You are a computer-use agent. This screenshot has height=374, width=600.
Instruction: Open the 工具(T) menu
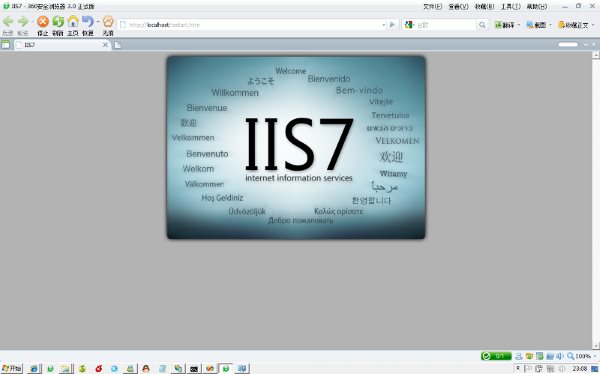pyautogui.click(x=510, y=7)
